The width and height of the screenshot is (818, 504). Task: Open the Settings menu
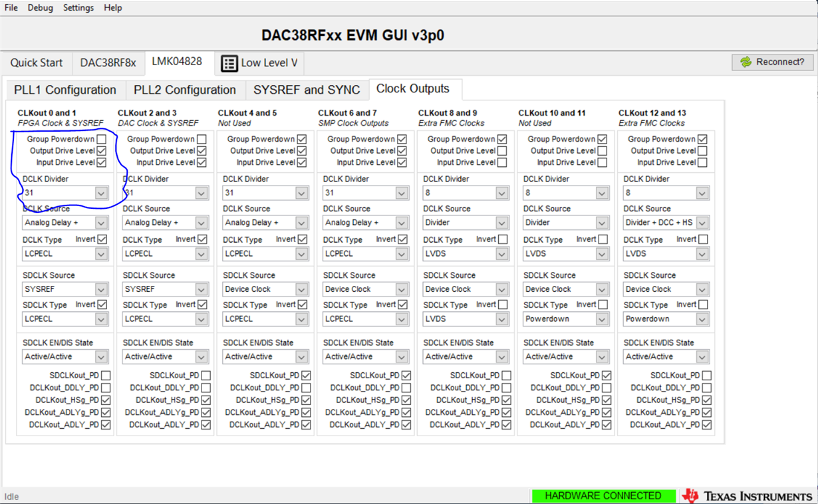tap(78, 7)
